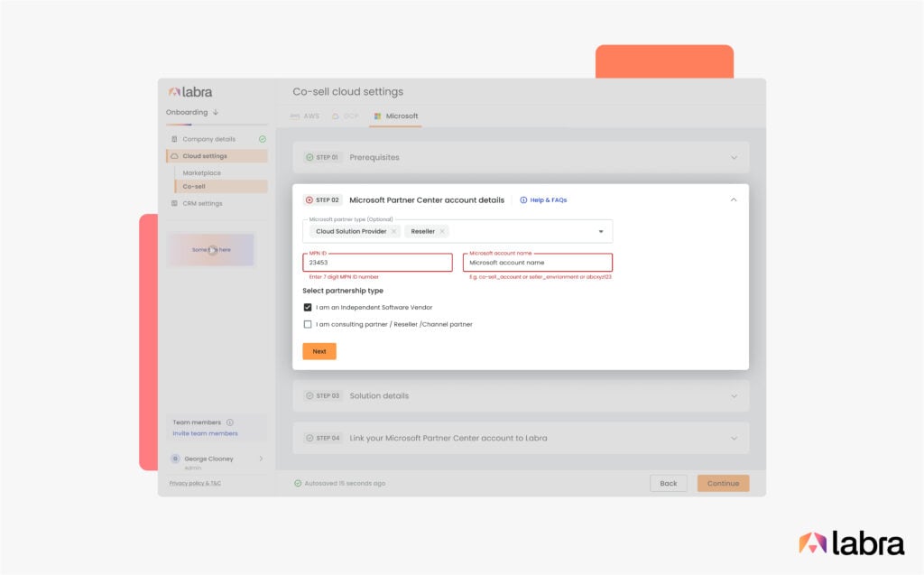Select Cloud settings in sidebar
Screen dimensions: 924x575
coord(217,156)
